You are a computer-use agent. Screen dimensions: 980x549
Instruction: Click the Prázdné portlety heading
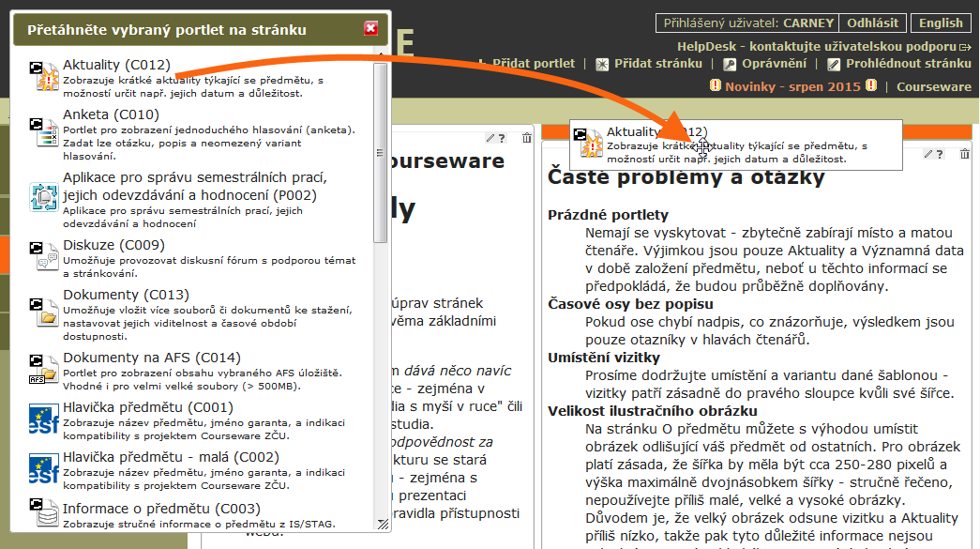608,215
